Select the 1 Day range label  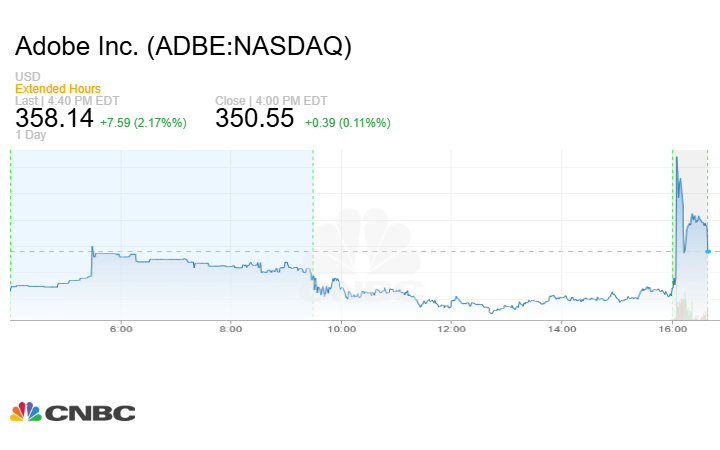32,135
